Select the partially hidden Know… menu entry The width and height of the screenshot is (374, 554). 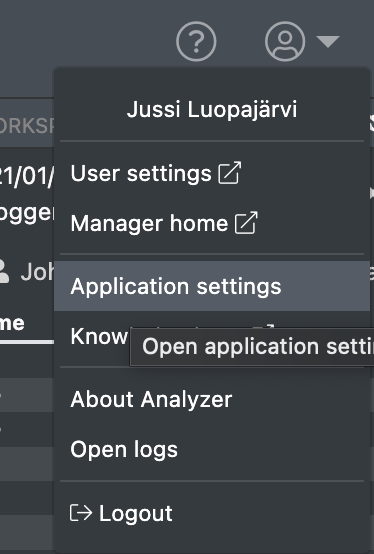pyautogui.click(x=99, y=336)
